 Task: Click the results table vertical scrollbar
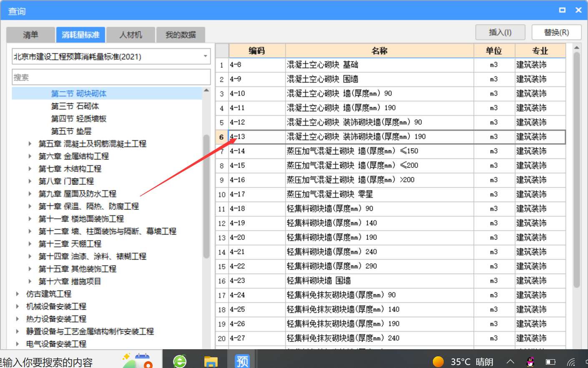point(577,170)
